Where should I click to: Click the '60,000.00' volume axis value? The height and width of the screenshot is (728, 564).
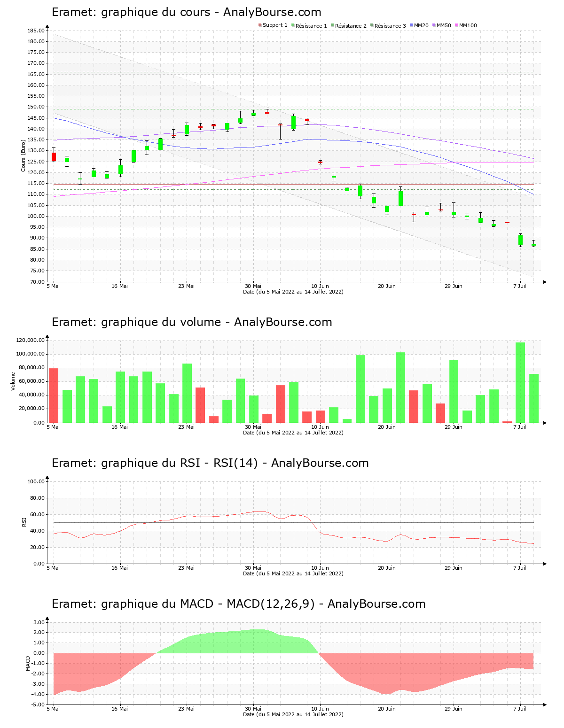[x=32, y=381]
